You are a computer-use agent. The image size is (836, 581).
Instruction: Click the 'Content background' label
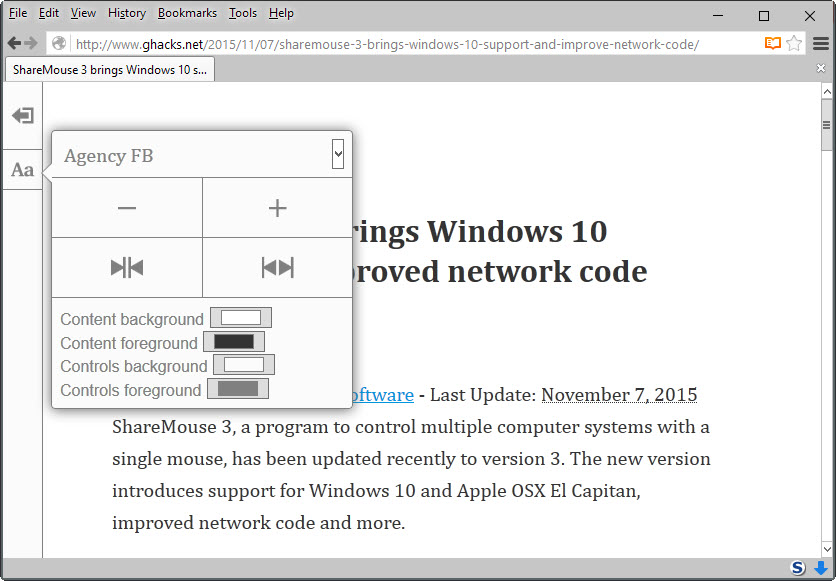(x=132, y=319)
